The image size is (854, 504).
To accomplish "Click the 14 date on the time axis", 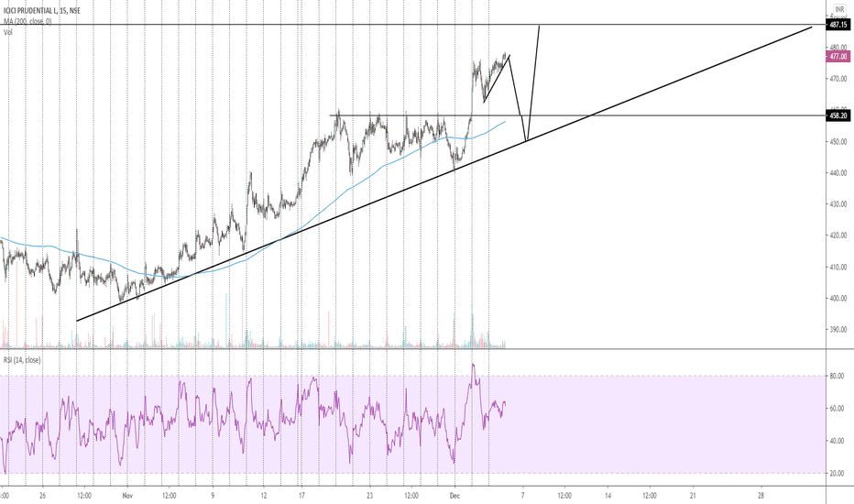I will (608, 496).
